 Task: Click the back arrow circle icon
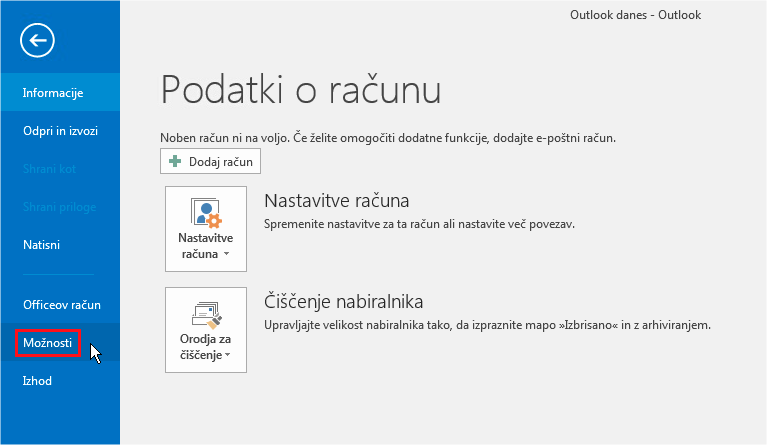pyautogui.click(x=37, y=40)
